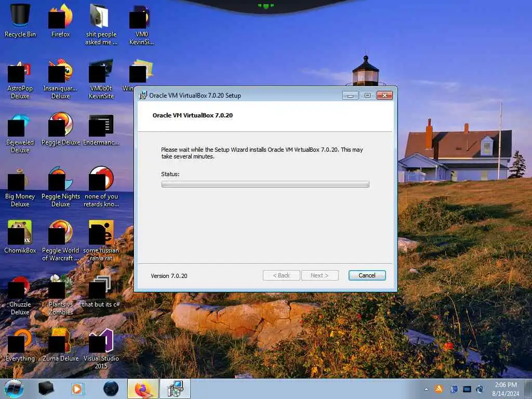The width and height of the screenshot is (532, 399).
Task: Open the taskbar clock showing 2:06 PM
Action: tap(506, 389)
